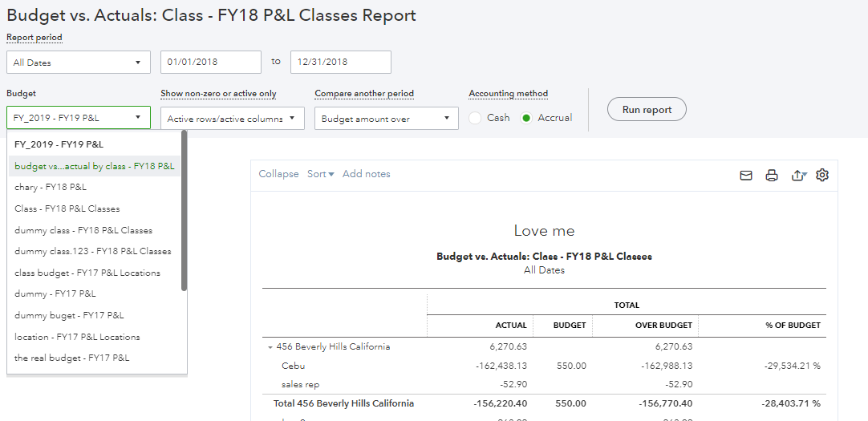This screenshot has width=868, height=421.
Task: Open the export report icon menu
Action: [x=797, y=176]
